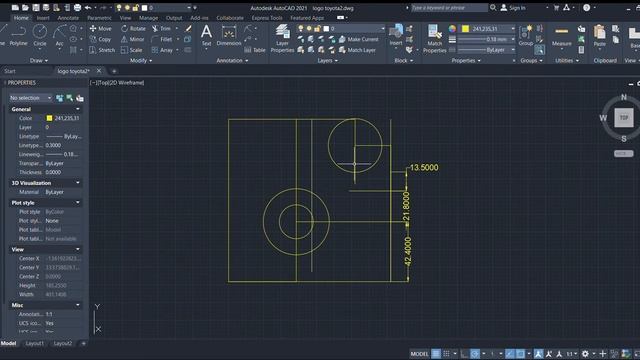Image resolution: width=640 pixels, height=360 pixels.
Task: Open Layer Properties manager
Action: pyautogui.click(x=282, y=38)
